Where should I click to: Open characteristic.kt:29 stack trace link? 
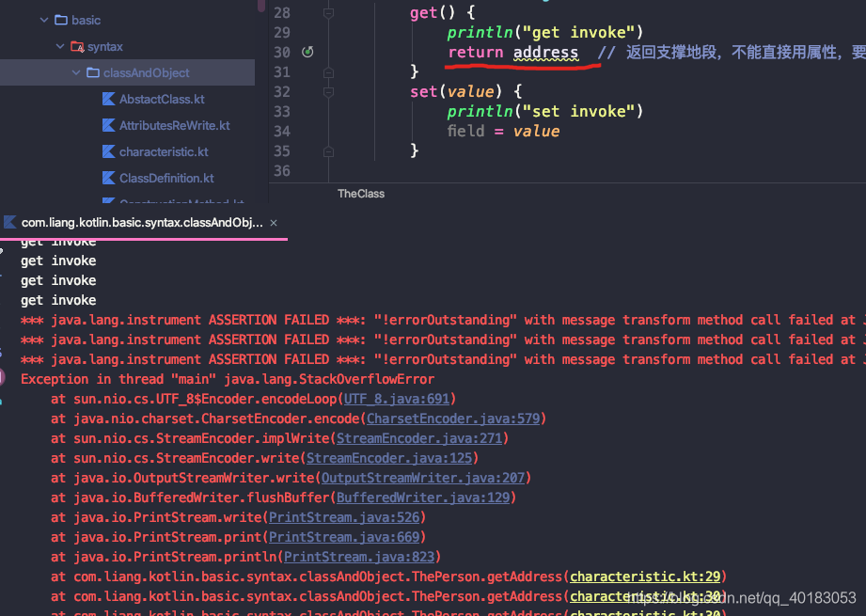coord(645,577)
